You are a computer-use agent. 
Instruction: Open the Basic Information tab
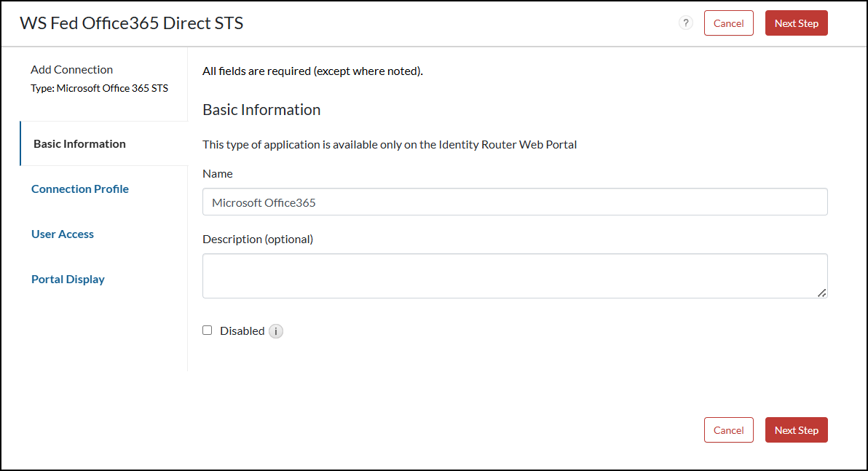click(x=79, y=144)
